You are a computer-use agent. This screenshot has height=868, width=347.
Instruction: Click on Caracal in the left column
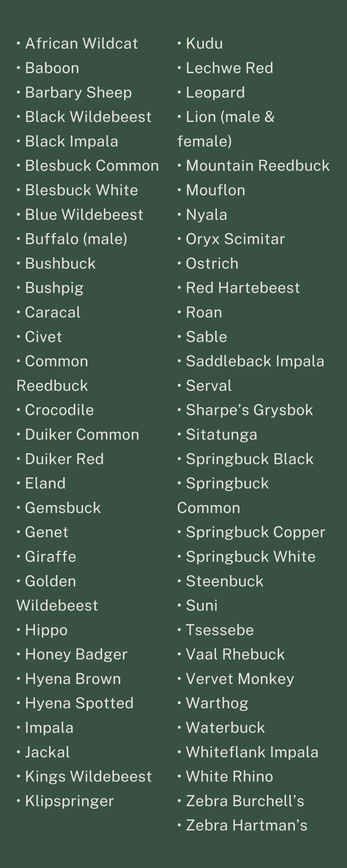click(x=53, y=312)
